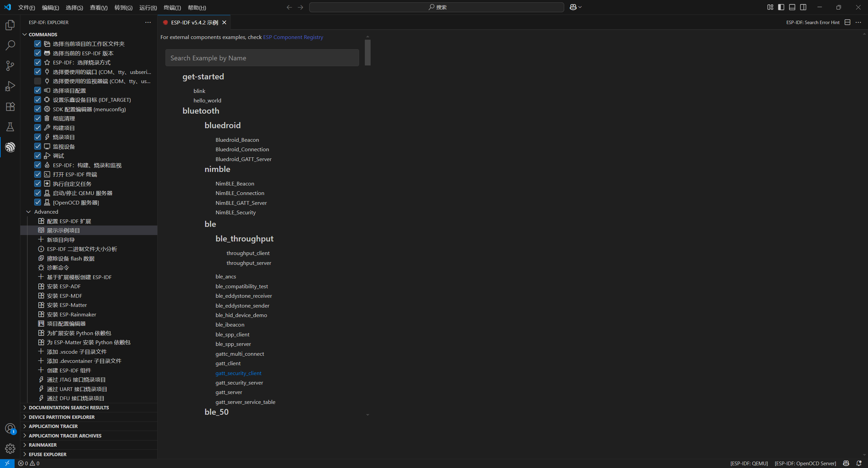The image size is (868, 468).
Task: Click the Testing flask icon
Action: 10,127
